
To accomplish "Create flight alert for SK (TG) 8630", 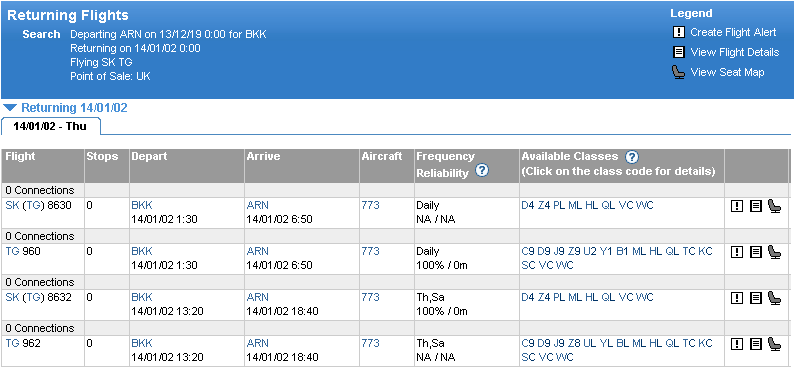I will (737, 206).
